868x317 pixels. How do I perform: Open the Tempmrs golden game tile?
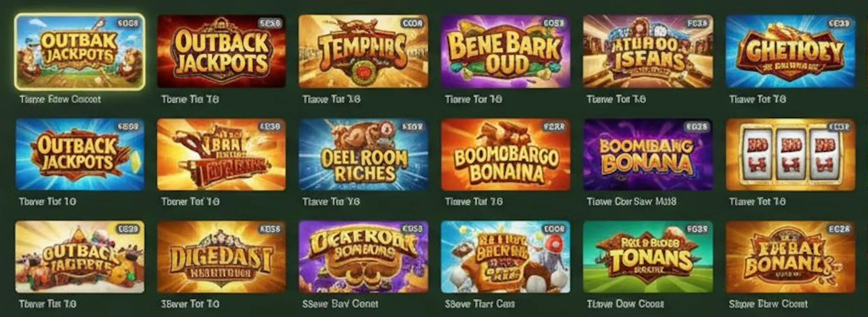coord(363,52)
